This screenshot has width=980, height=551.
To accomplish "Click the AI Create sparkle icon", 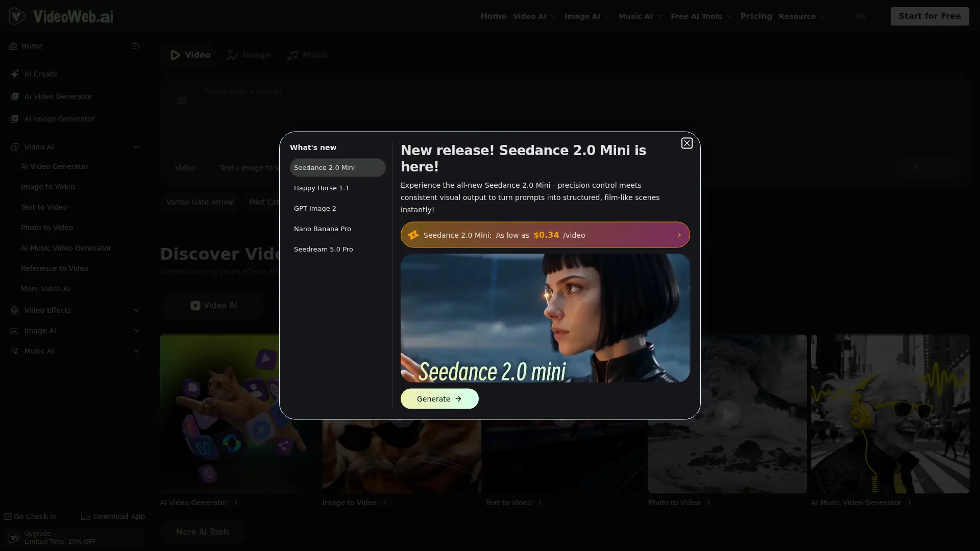I will [x=15, y=74].
